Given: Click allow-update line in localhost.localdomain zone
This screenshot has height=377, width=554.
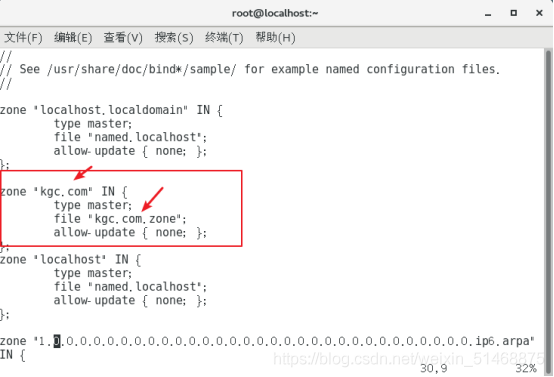Looking at the screenshot, I should coord(130,151).
